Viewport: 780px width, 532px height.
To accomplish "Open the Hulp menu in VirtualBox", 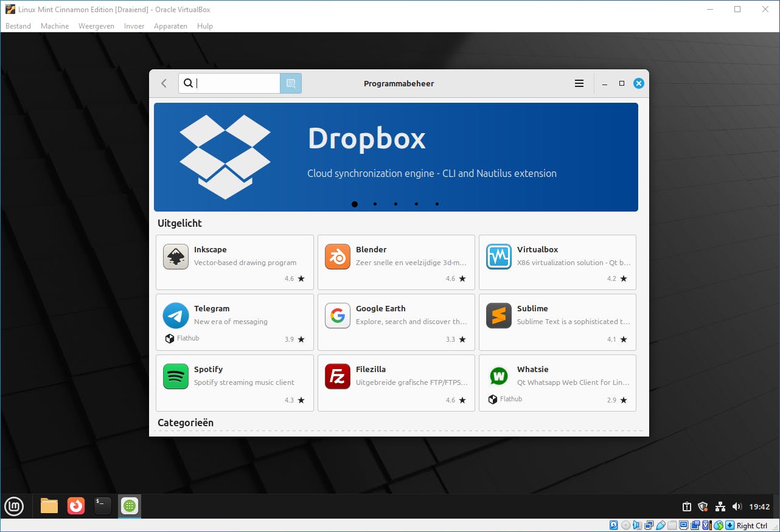I will click(205, 26).
